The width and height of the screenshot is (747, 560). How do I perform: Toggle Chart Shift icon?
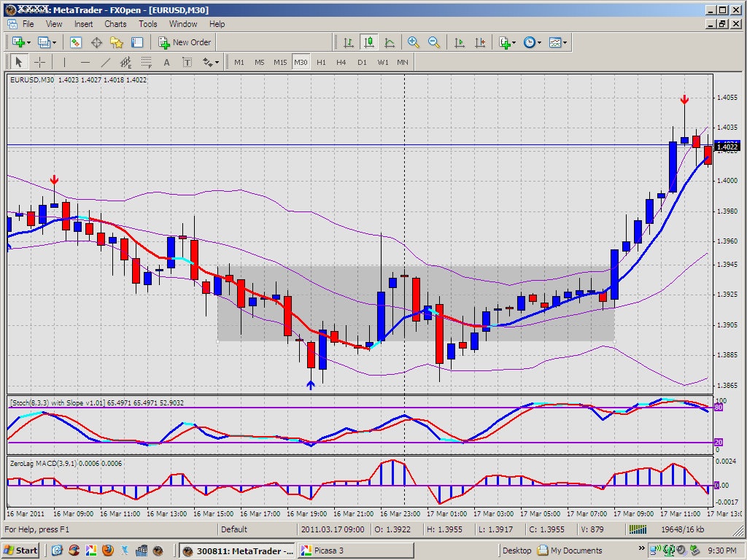coord(480,42)
